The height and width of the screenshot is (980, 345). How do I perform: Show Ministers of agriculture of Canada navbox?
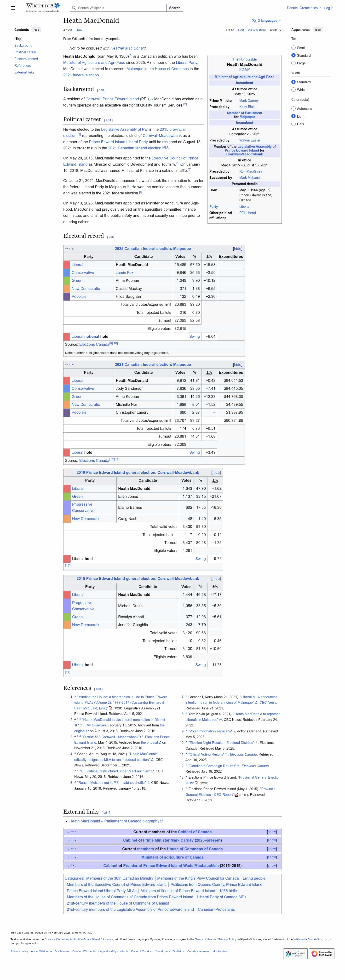pyautogui.click(x=271, y=857)
